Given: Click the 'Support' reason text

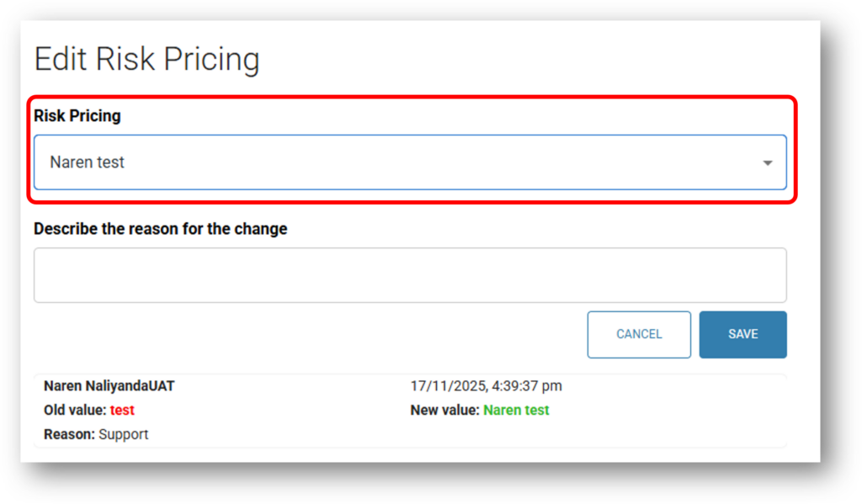Looking at the screenshot, I should pyautogui.click(x=124, y=434).
